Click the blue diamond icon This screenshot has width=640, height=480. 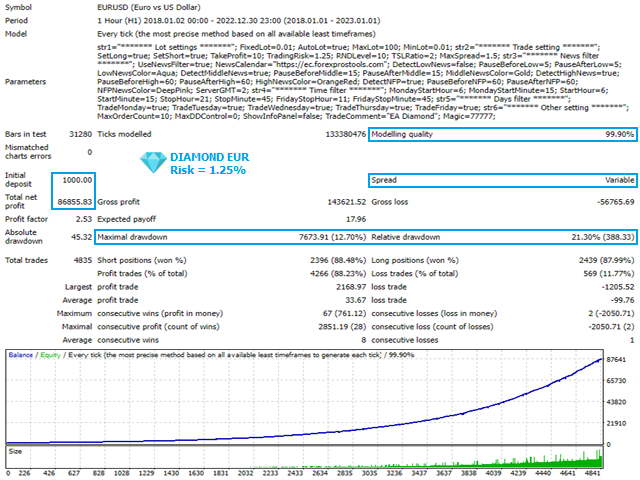click(x=152, y=161)
